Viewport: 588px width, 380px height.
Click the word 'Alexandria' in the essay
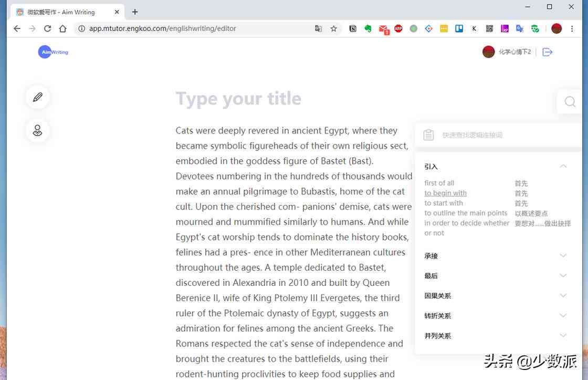tap(254, 283)
